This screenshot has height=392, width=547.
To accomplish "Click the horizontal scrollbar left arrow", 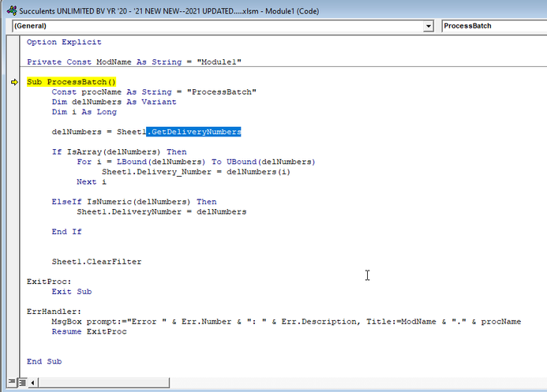I will [32, 383].
